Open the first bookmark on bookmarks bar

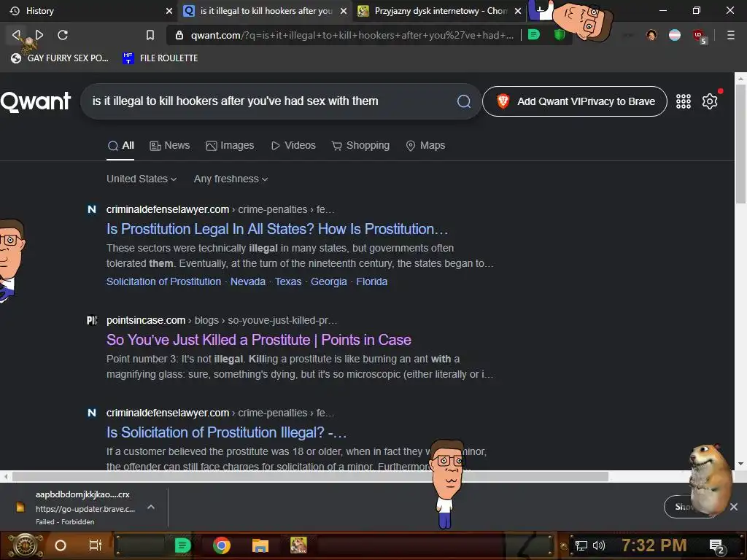pyautogui.click(x=60, y=58)
